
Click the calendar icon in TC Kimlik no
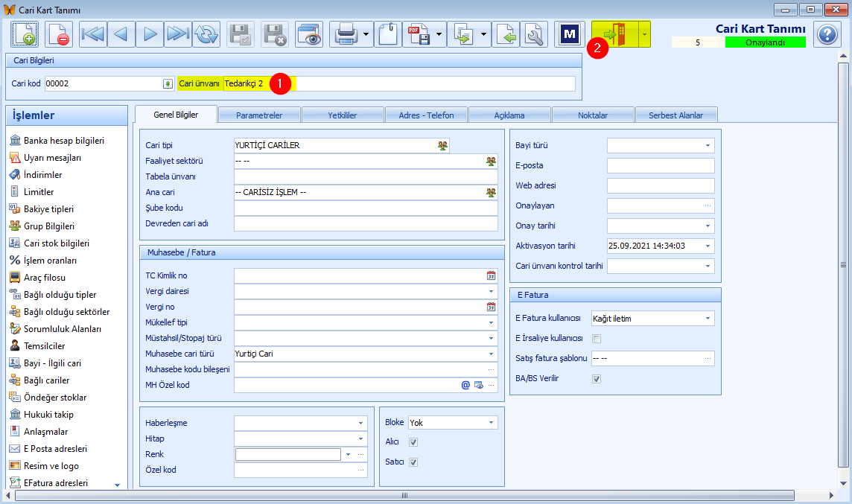click(492, 276)
